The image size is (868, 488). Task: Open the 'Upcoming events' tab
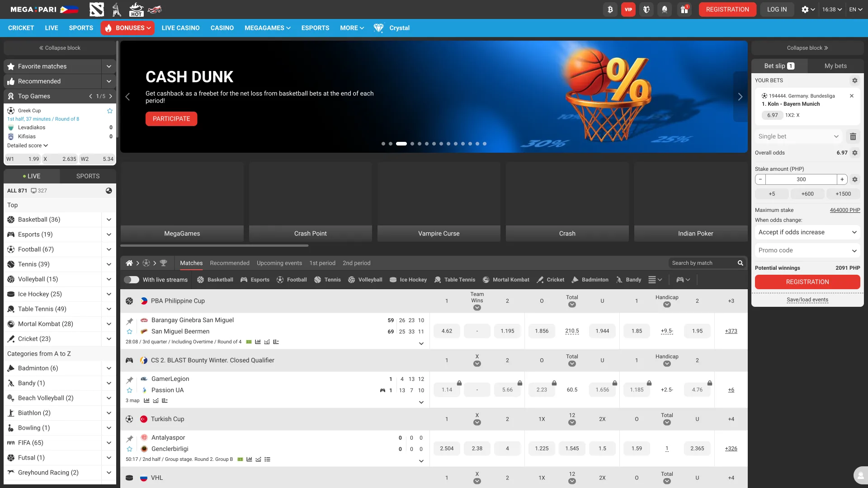(x=279, y=263)
